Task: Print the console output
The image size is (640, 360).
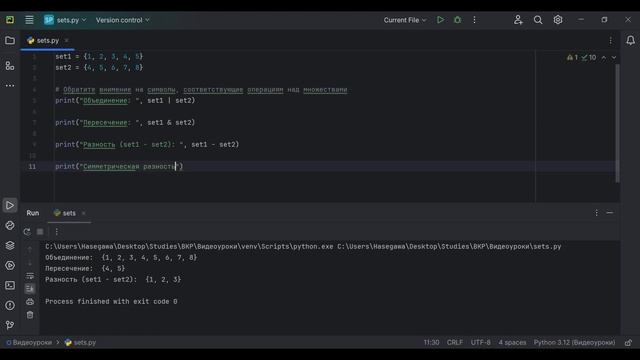Action: coord(30,302)
